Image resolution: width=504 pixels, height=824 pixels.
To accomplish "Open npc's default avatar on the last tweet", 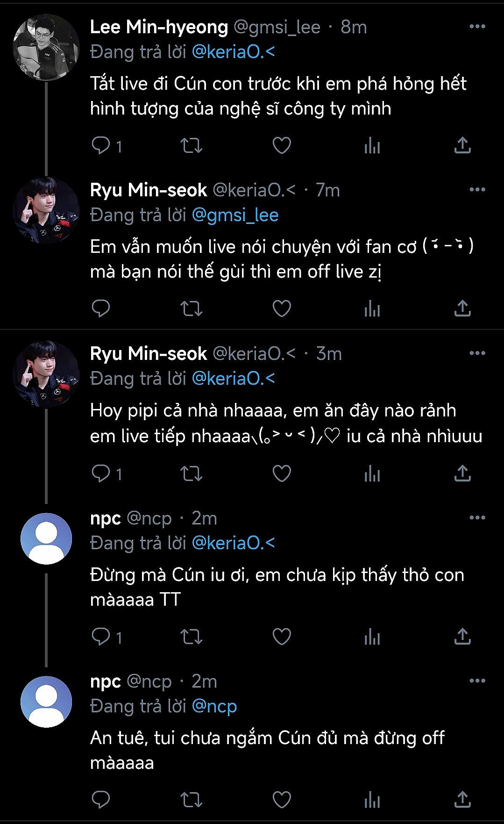I will pos(46,702).
